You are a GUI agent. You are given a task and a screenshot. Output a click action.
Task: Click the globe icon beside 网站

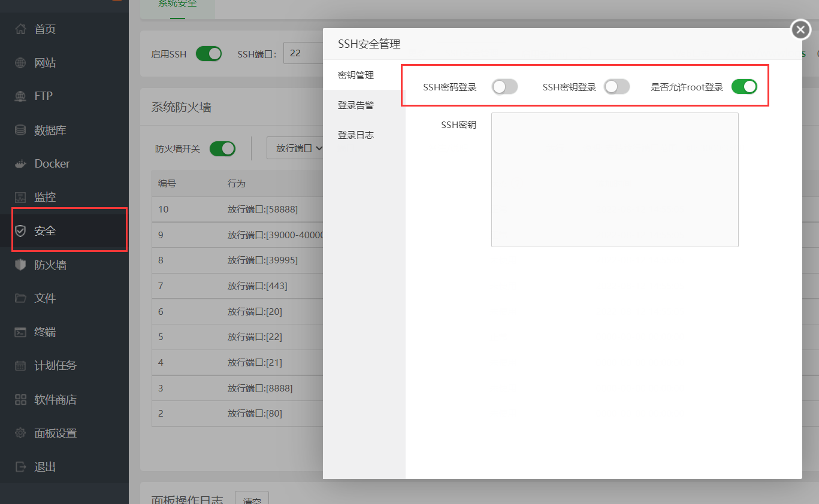21,63
